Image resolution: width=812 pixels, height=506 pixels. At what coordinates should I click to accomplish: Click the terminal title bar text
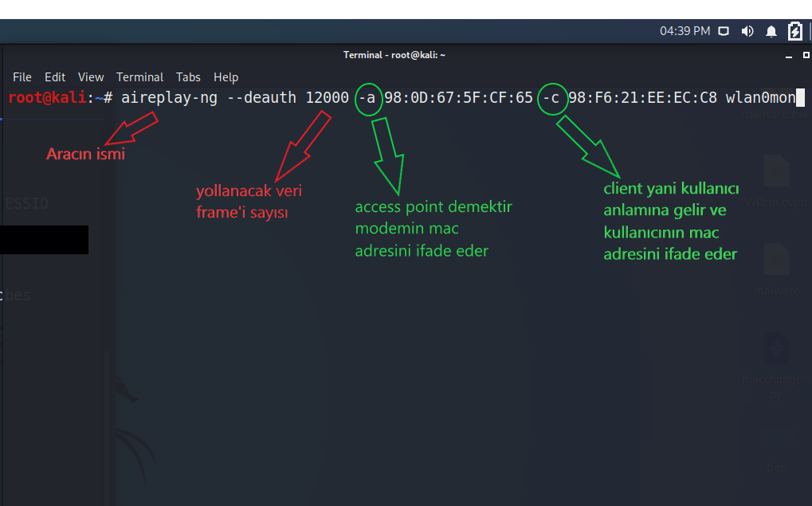coord(394,55)
